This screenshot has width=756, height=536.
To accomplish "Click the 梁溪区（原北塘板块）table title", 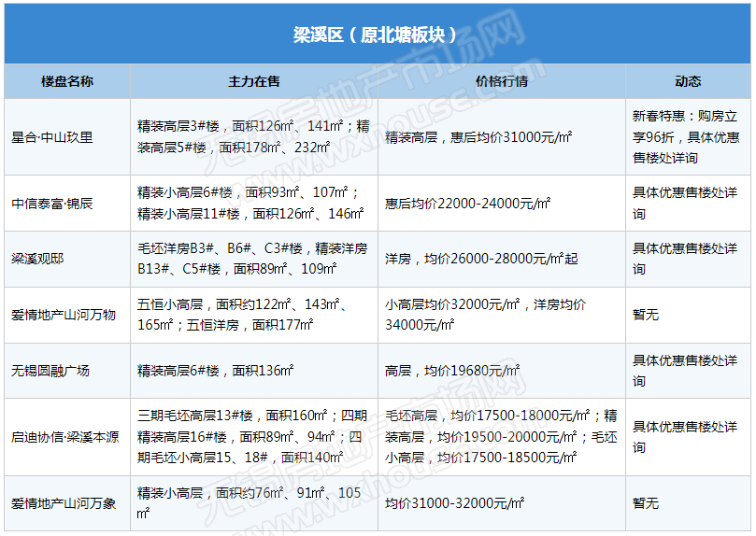I will coord(378,35).
